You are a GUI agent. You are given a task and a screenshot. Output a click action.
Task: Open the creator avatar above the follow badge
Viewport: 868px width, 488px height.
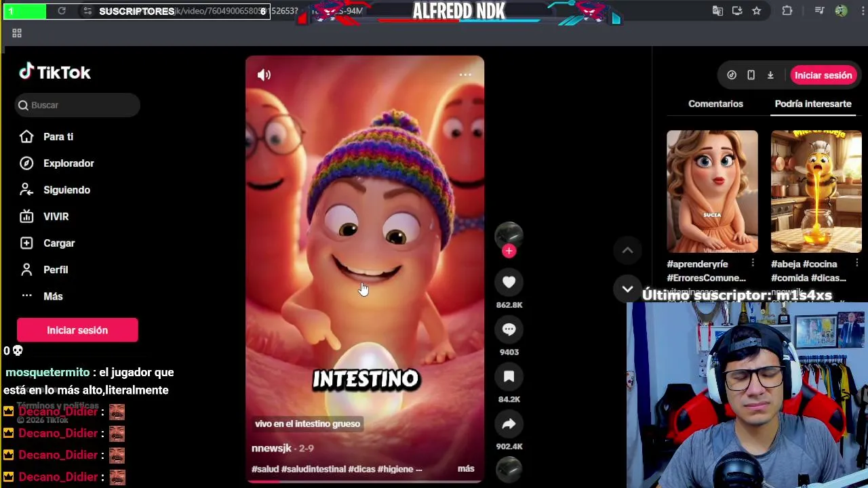[509, 235]
